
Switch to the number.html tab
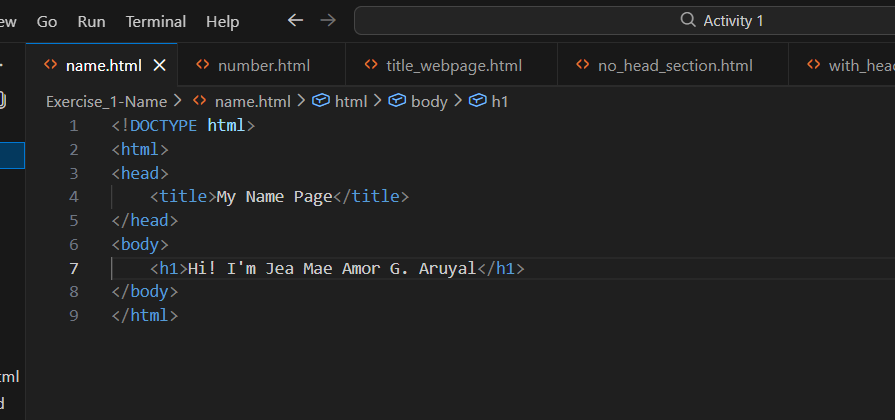(x=263, y=66)
